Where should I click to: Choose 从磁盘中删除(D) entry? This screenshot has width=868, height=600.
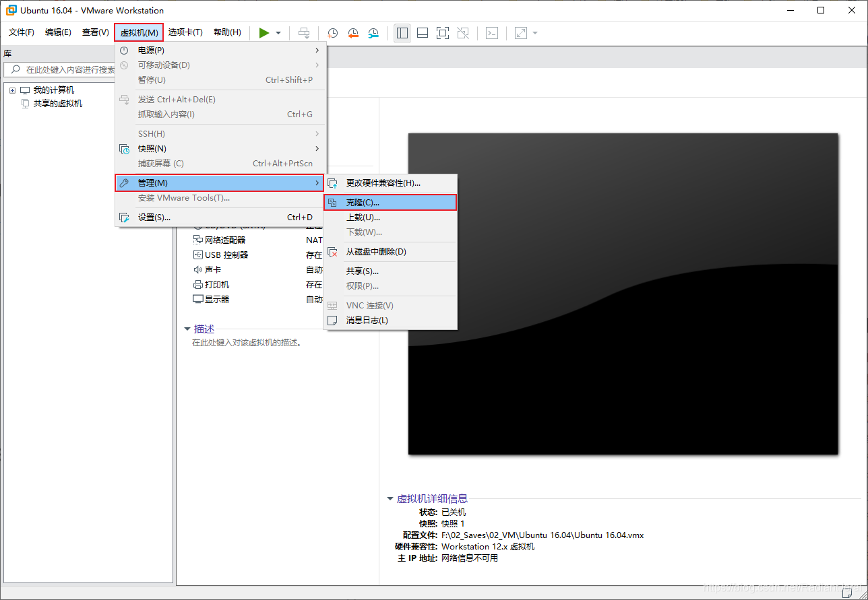(x=390, y=252)
